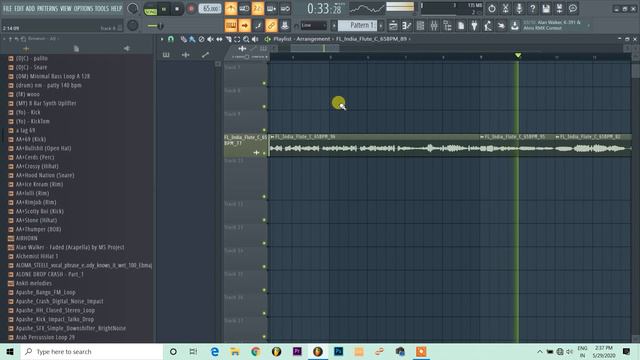
Task: Toggle the recording countdown button
Action: (x=258, y=8)
